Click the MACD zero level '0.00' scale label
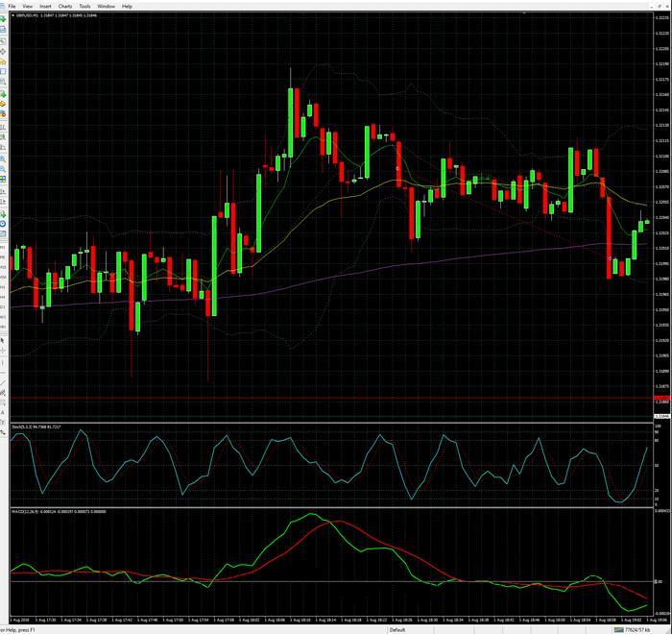This screenshot has width=672, height=634. click(660, 582)
